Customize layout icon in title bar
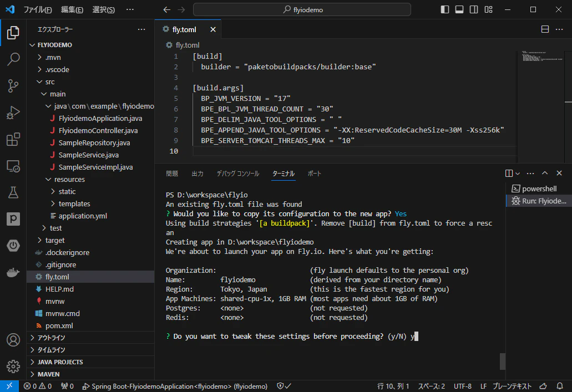The width and height of the screenshot is (572, 392). (488, 9)
